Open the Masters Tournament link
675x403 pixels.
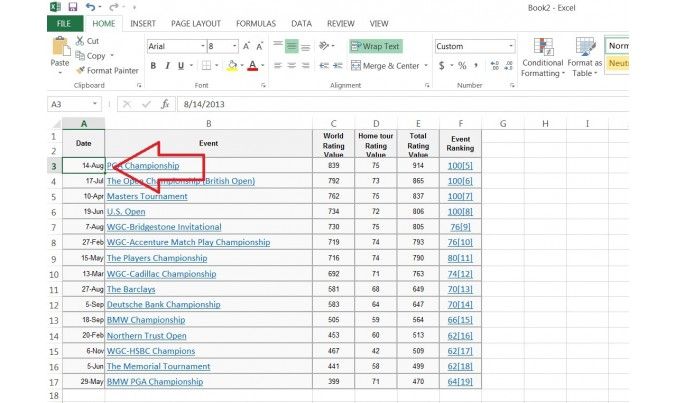[147, 196]
